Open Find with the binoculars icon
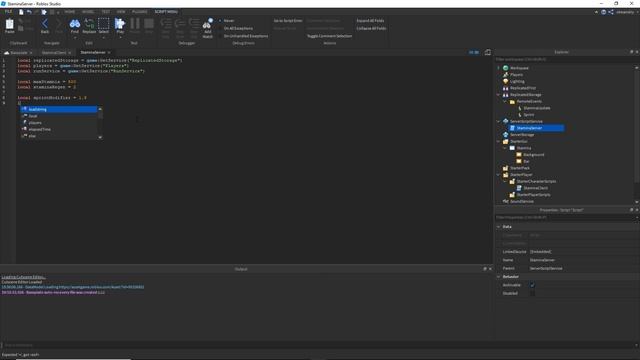The width and height of the screenshot is (640, 360). (75, 24)
